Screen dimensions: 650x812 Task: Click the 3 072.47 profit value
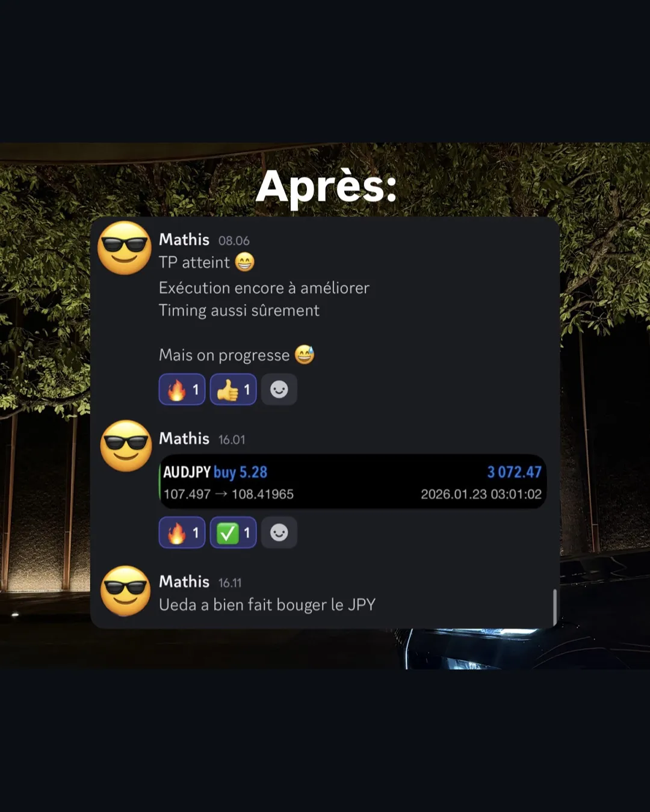click(514, 472)
